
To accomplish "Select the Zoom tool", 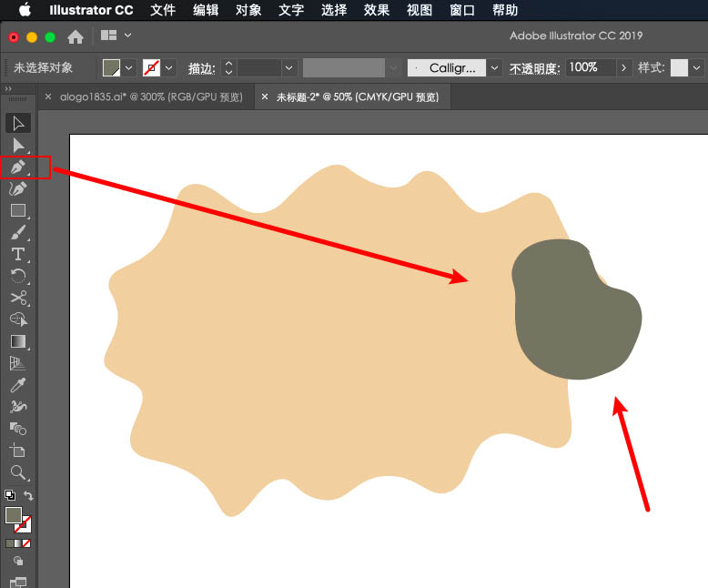I will click(x=18, y=472).
